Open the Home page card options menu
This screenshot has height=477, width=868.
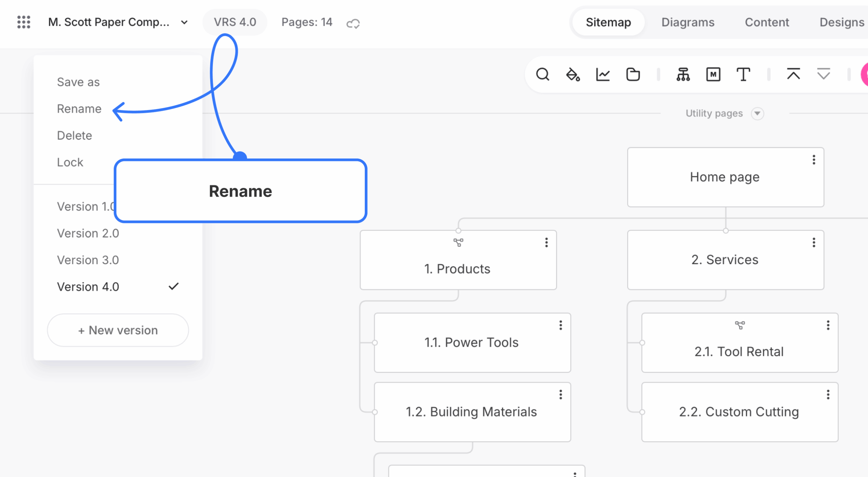814,160
